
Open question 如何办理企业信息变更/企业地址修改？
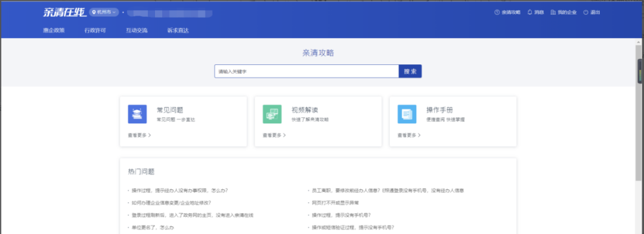pyautogui.click(x=171, y=203)
